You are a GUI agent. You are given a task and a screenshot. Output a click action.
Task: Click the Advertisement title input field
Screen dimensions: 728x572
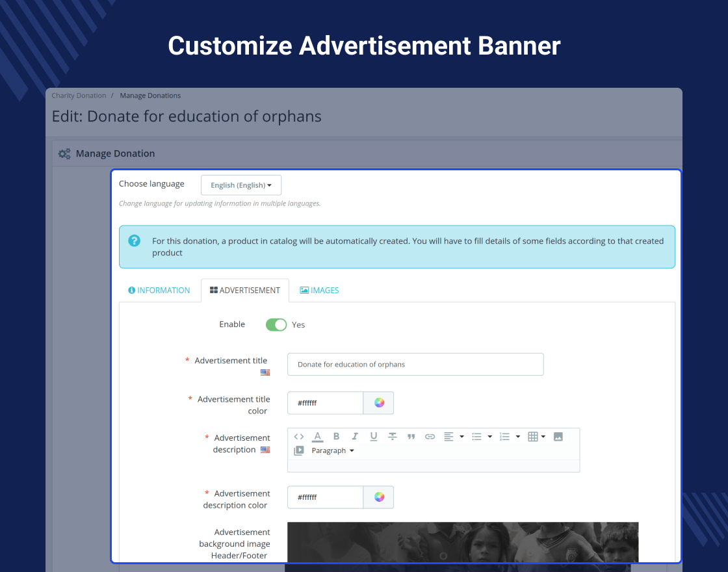coord(415,365)
